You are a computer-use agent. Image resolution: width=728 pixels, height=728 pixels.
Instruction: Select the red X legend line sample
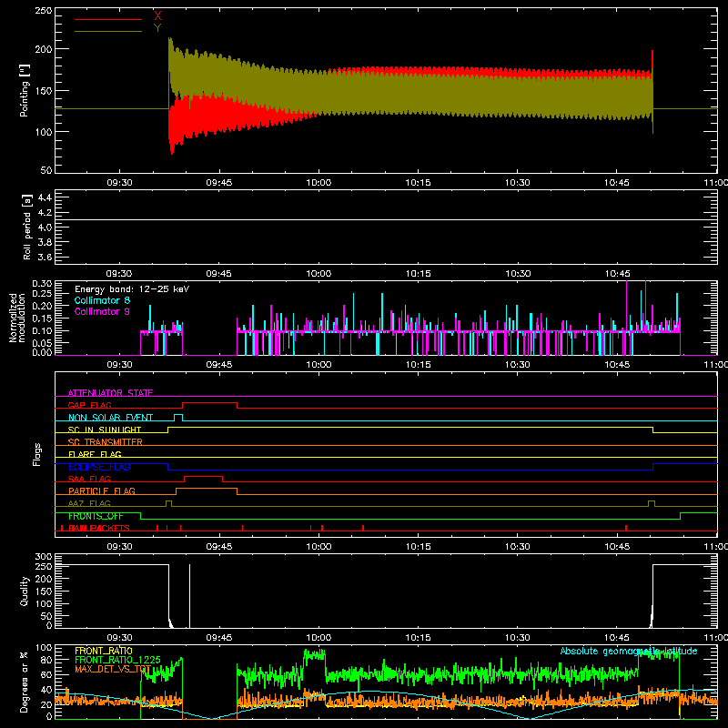click(x=108, y=19)
